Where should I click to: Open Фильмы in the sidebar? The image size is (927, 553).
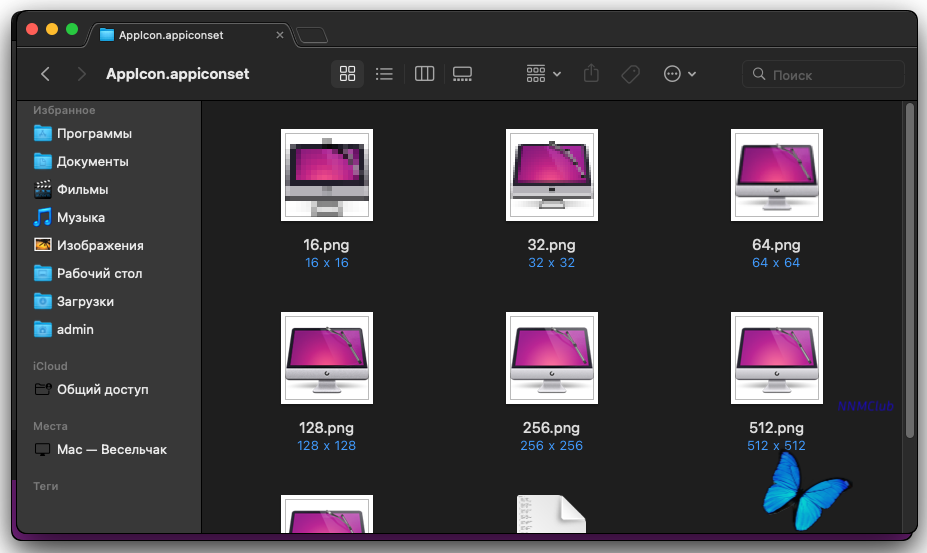(x=109, y=189)
